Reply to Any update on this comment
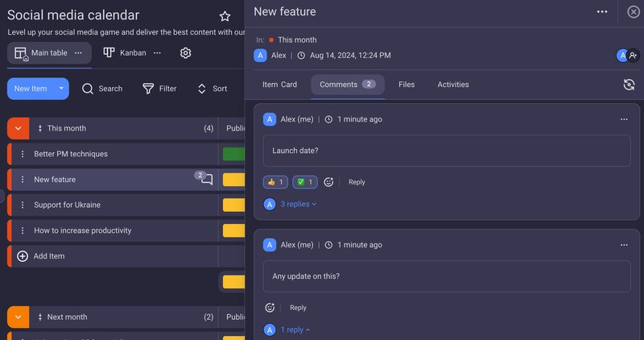Screen dimensions: 644x340 298,308
